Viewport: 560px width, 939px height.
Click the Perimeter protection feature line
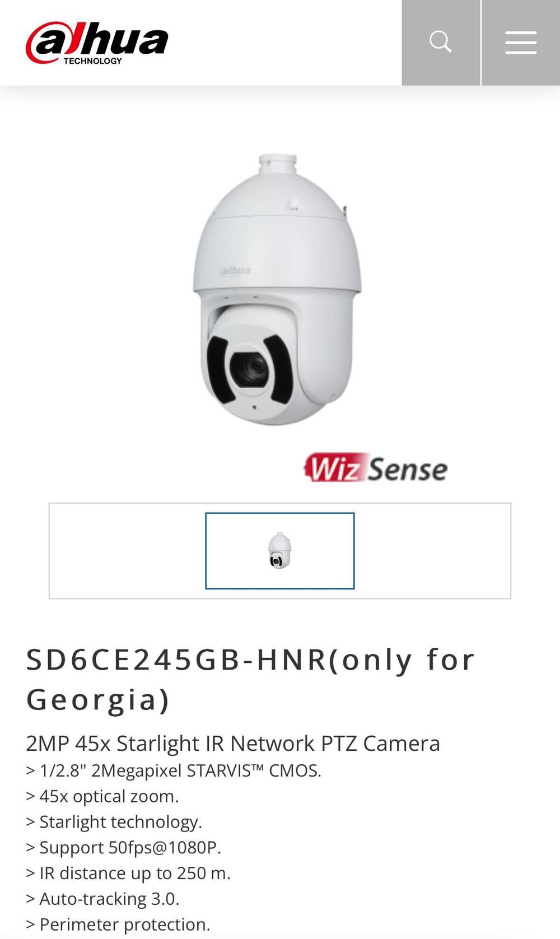point(118,925)
